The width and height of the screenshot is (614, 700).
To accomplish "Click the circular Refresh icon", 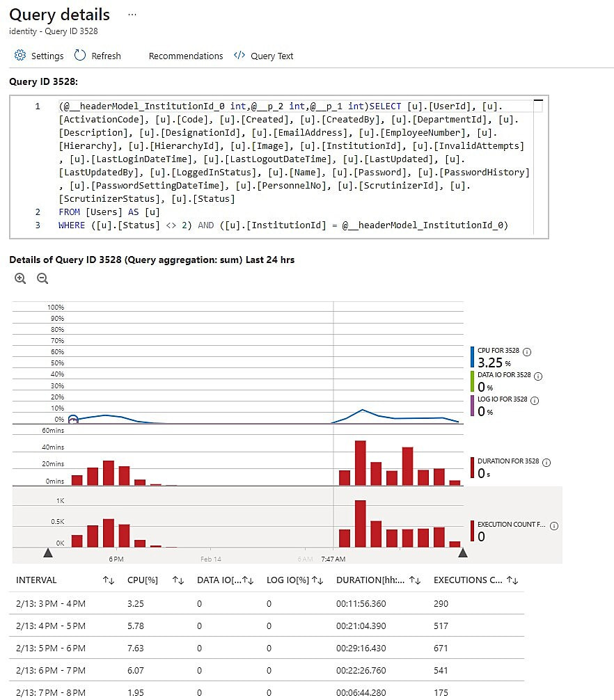I will [x=80, y=56].
